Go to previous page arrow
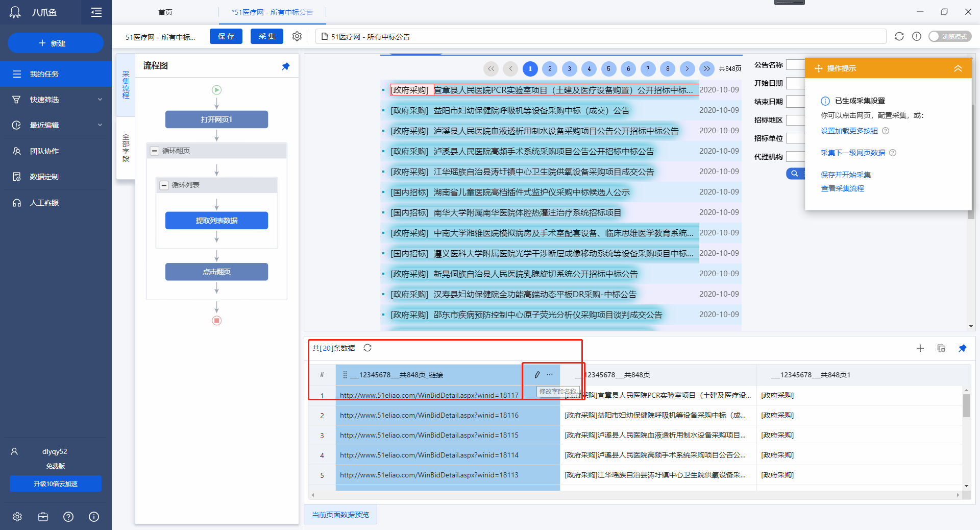This screenshot has width=980, height=530. click(x=510, y=69)
